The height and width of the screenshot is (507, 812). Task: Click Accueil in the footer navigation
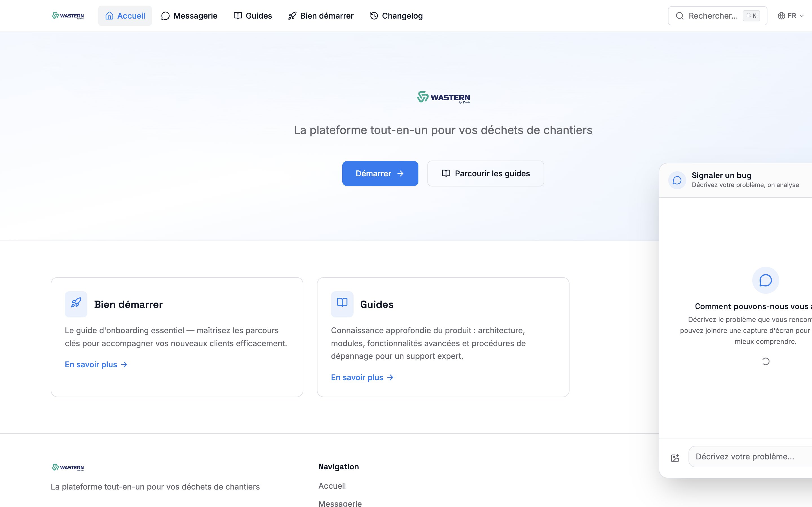tap(332, 486)
